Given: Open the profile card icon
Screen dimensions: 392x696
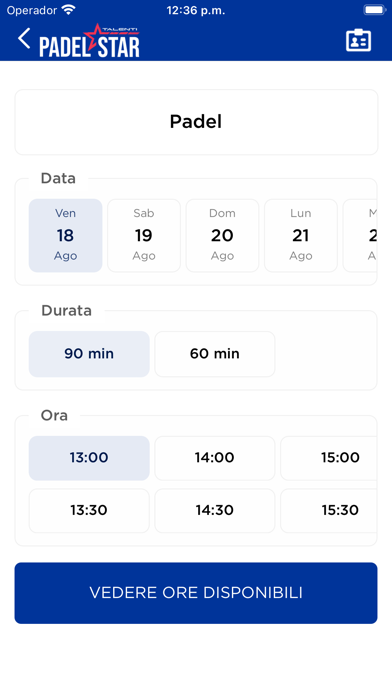Looking at the screenshot, I should pyautogui.click(x=358, y=41).
